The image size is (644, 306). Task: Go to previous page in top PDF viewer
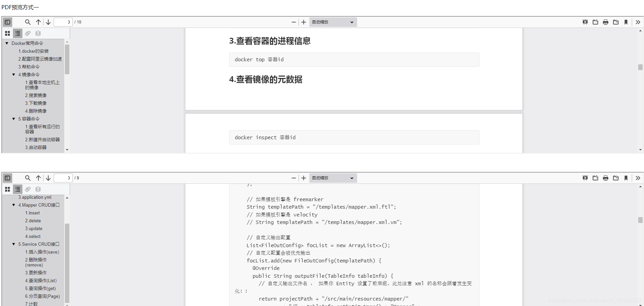[38, 22]
